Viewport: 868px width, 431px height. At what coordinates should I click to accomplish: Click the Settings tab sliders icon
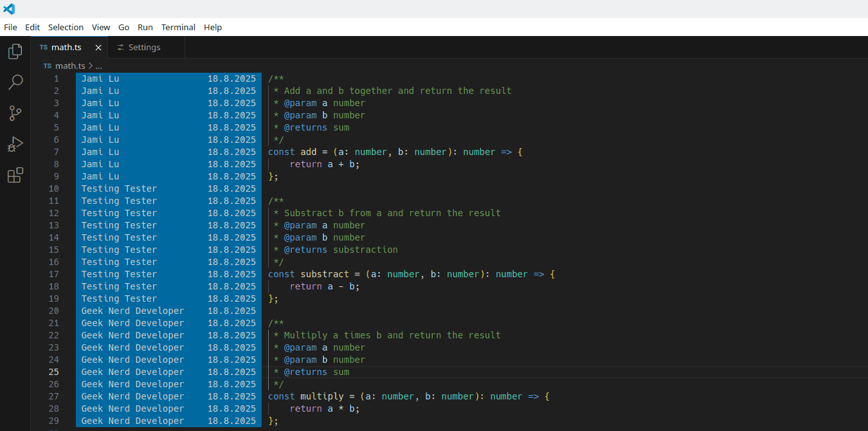(120, 48)
